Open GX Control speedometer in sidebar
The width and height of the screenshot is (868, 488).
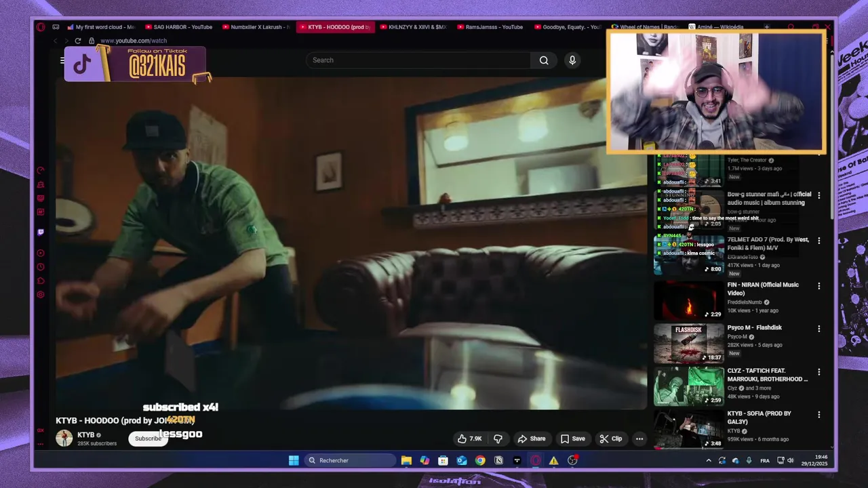(x=41, y=171)
